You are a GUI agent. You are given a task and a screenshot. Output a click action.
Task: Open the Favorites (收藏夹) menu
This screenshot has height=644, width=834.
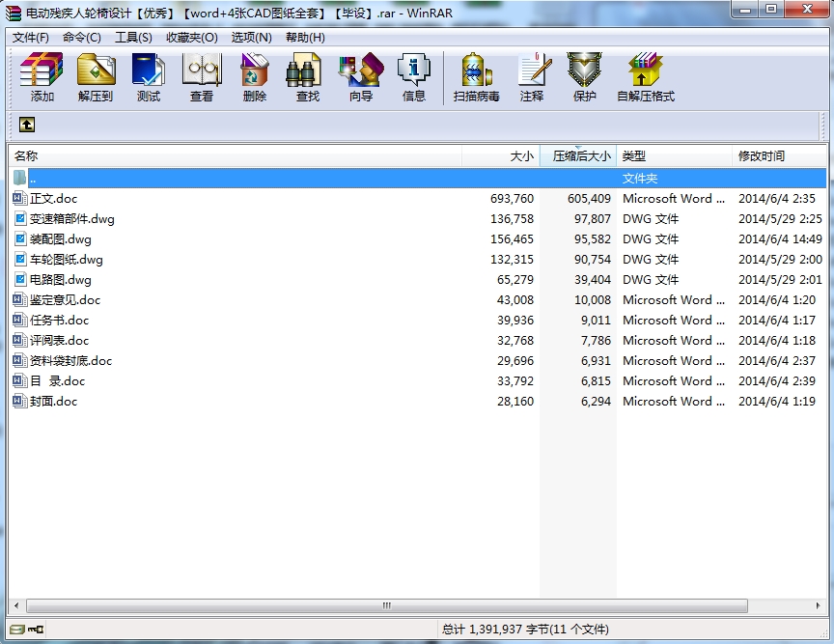[x=191, y=38]
